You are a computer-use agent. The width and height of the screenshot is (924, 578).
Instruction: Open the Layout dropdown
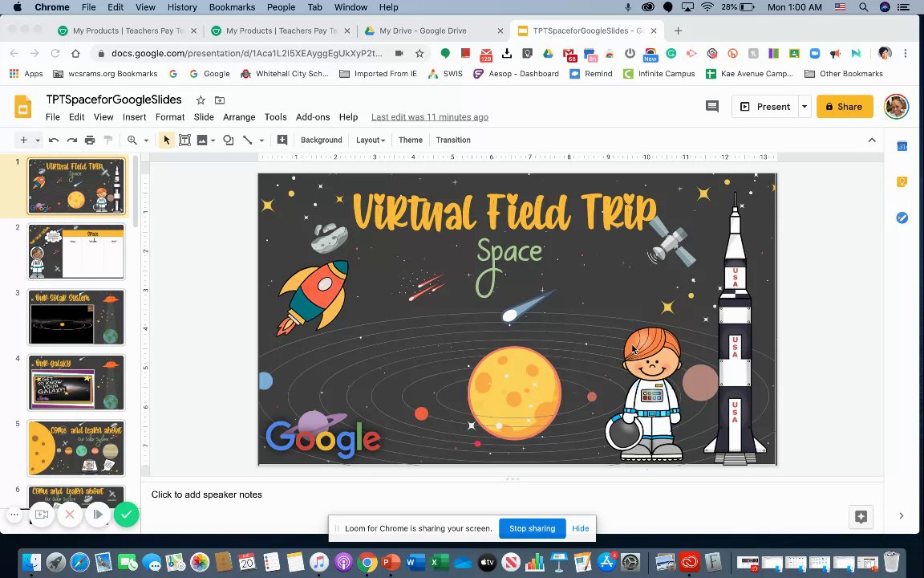coord(371,140)
